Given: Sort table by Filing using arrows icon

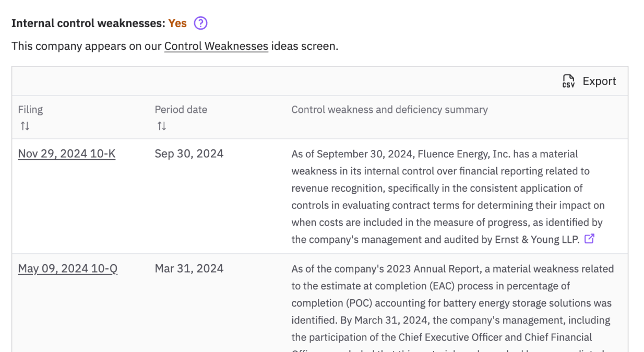Looking at the screenshot, I should 25,126.
